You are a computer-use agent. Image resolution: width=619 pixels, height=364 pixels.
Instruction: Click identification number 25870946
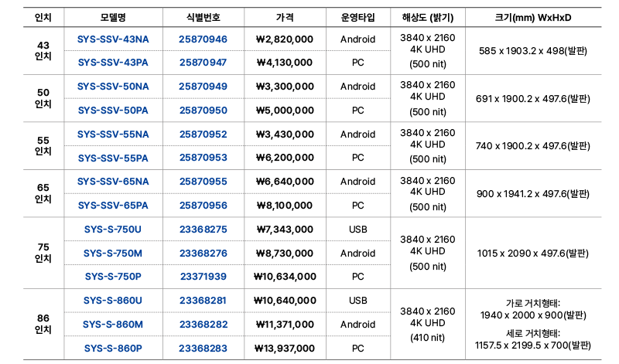click(x=203, y=39)
